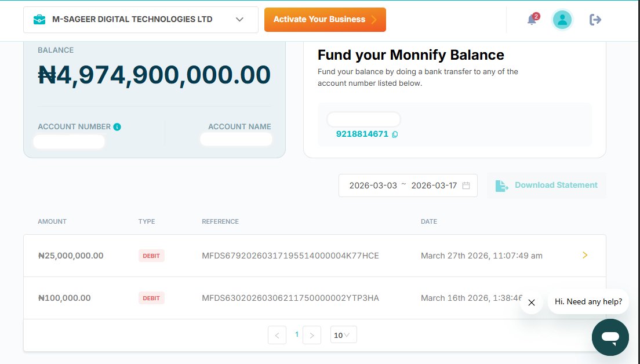Copy account number 9218814671 icon
Screen dimensions: 640x364
(x=395, y=134)
